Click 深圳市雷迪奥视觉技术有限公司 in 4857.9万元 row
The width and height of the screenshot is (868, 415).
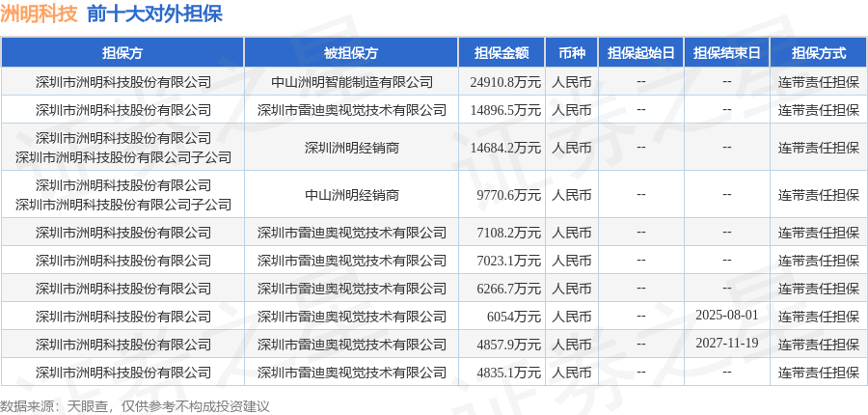[x=351, y=345]
